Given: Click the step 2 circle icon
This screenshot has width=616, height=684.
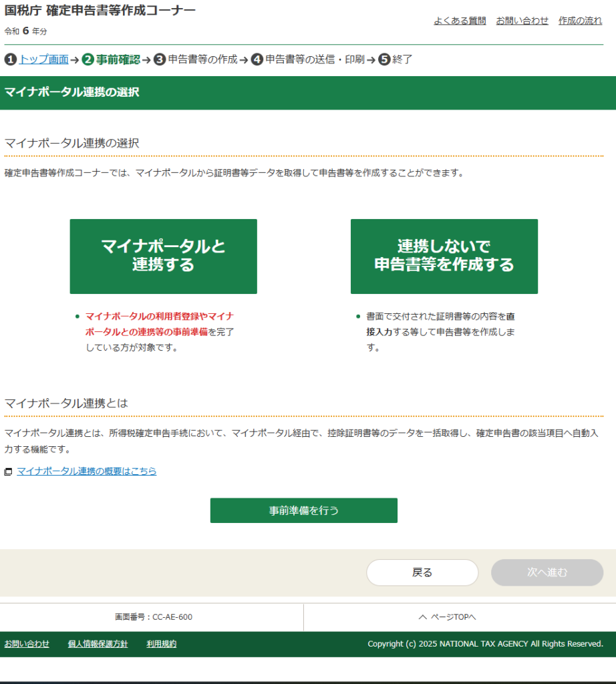Looking at the screenshot, I should pos(88,59).
